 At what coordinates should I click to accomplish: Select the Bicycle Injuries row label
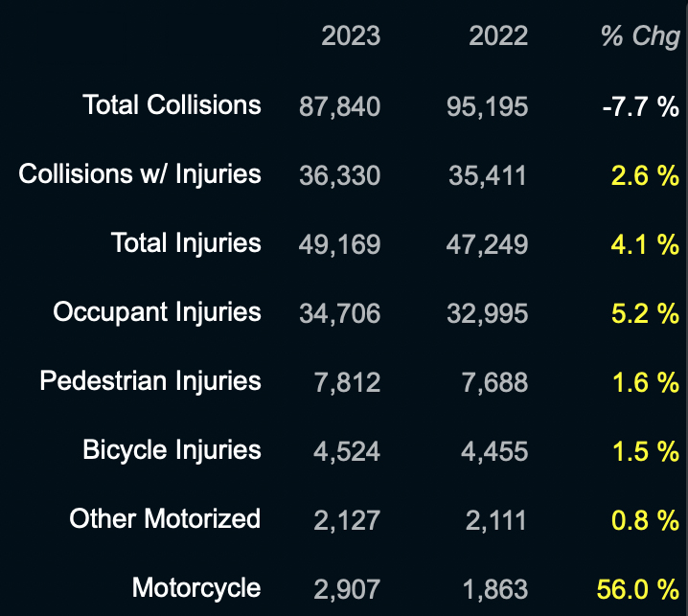172,449
